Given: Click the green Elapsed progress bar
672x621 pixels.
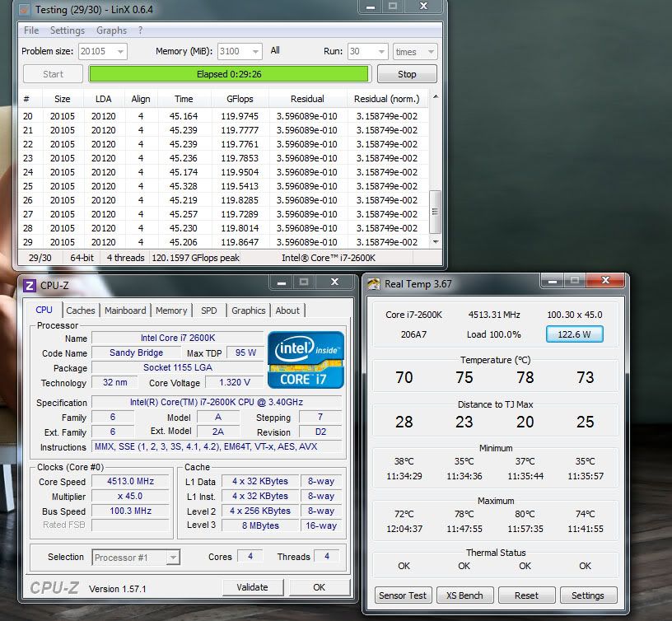Looking at the screenshot, I should tap(228, 74).
